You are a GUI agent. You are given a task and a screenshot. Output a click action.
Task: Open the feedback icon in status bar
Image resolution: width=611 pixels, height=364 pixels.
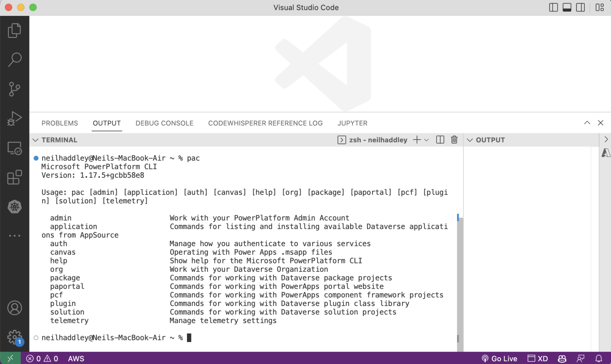[x=581, y=358]
